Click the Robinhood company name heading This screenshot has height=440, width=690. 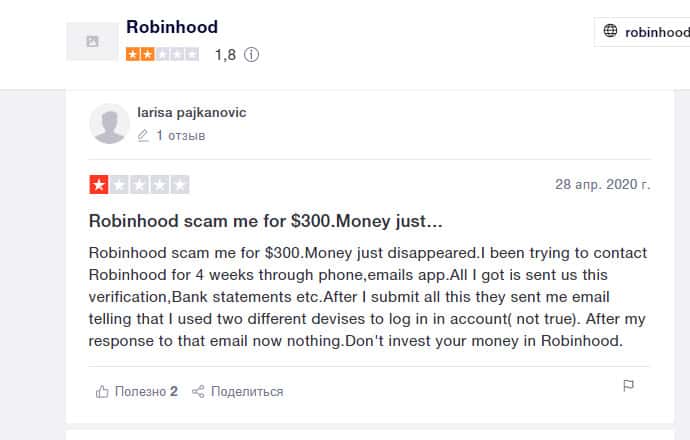pyautogui.click(x=172, y=27)
